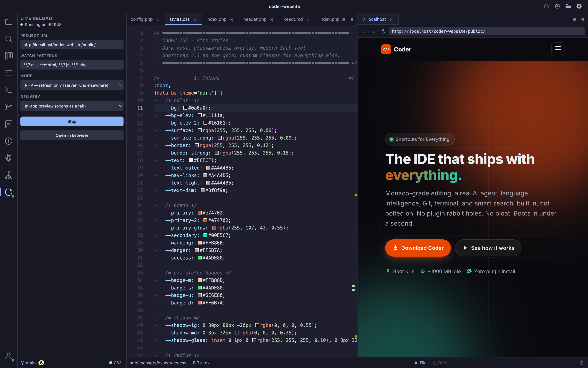Viewport: 588px width, 368px height.
Task: Switch to index.php tab
Action: tap(216, 19)
